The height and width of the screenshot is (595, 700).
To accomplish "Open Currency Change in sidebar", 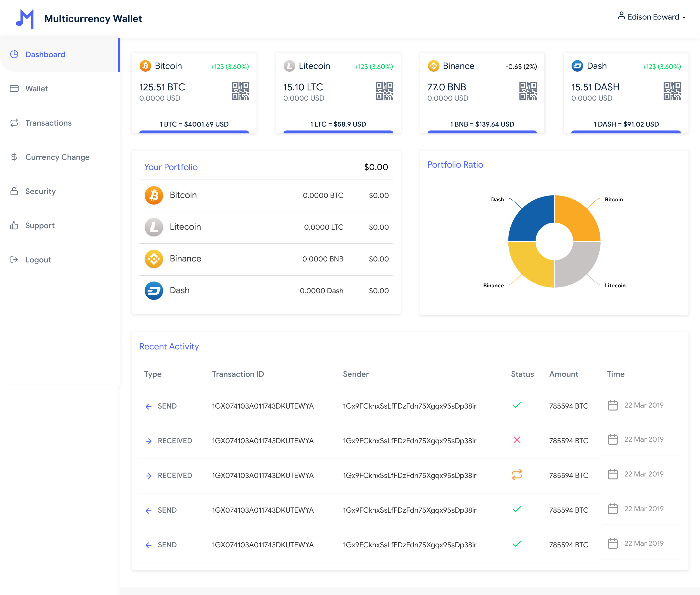I will [57, 157].
